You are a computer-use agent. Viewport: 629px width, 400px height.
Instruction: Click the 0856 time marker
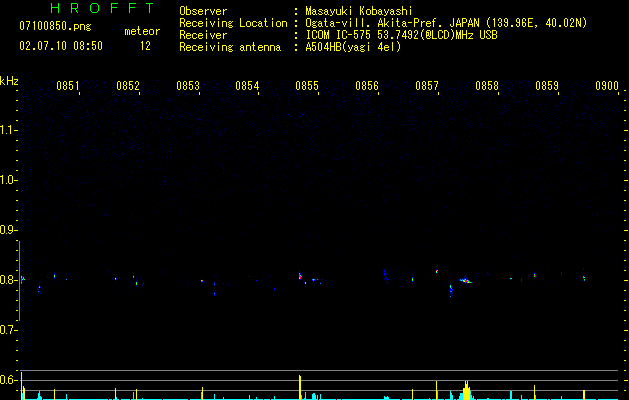coord(367,86)
